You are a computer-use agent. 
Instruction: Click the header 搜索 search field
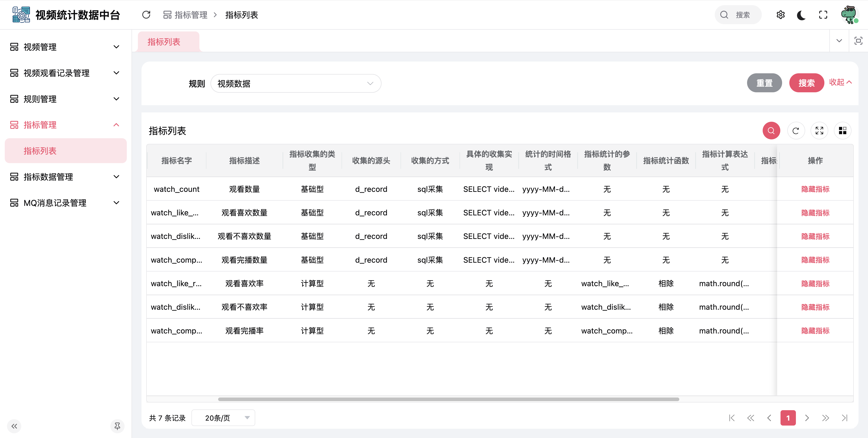(742, 15)
